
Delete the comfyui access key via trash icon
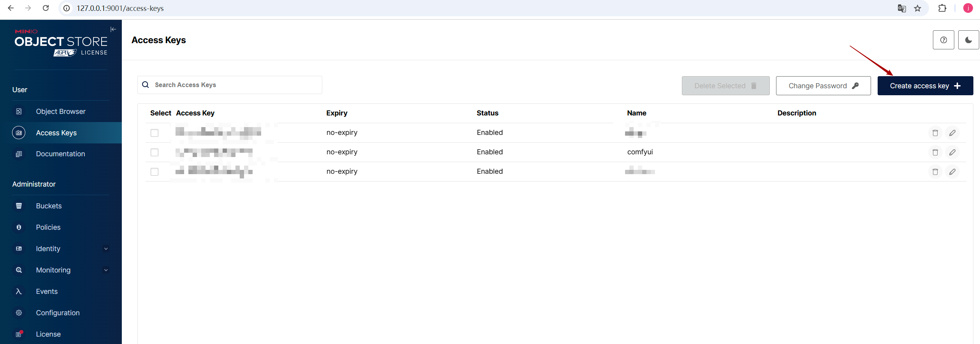click(935, 152)
